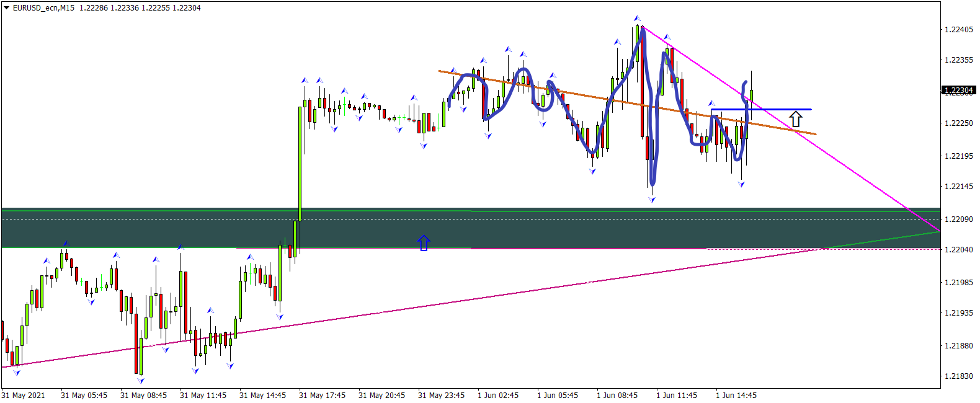Click the 1 Jun 14:45 time label
Viewport: 980px width, 403px height.
coord(736,395)
